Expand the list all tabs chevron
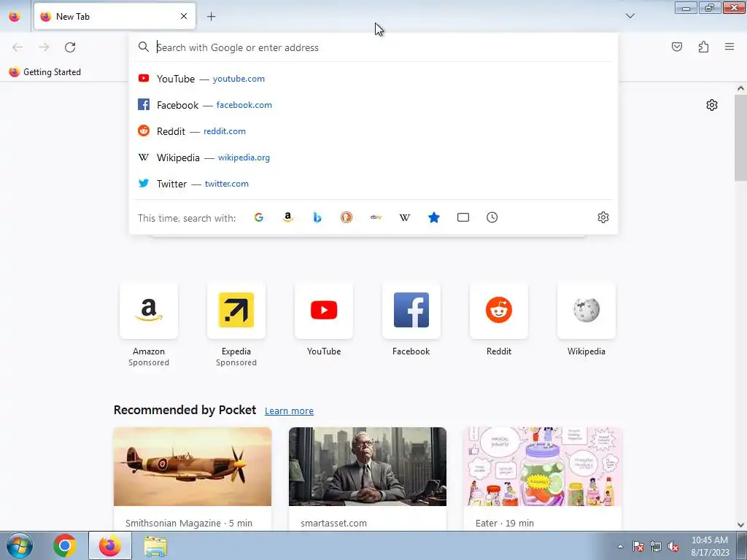 pos(630,16)
